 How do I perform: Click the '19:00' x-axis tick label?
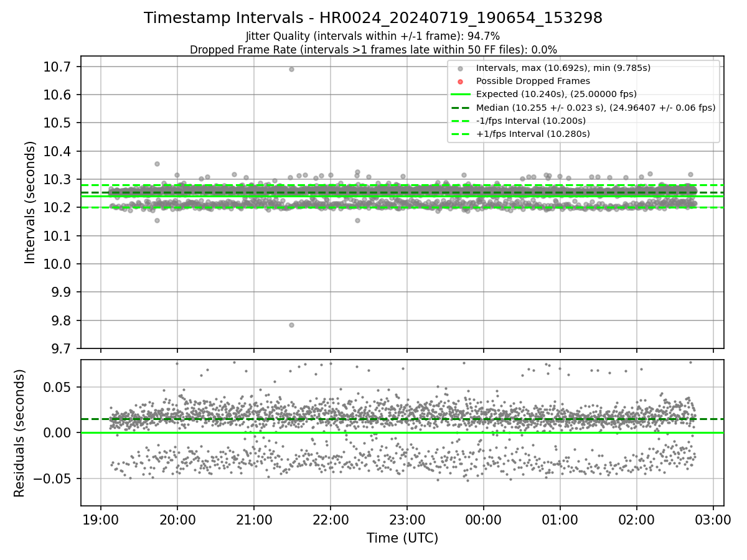click(x=101, y=518)
